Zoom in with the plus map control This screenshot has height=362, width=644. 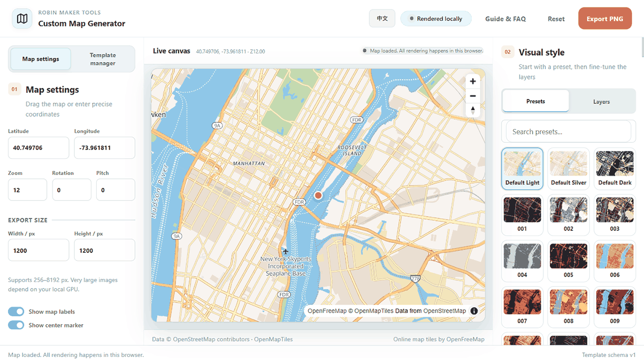click(x=473, y=81)
